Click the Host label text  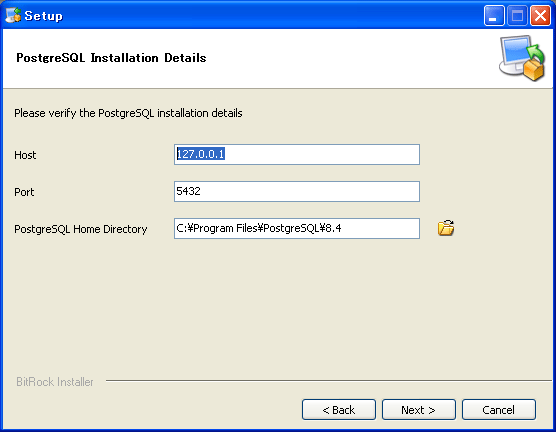point(25,155)
